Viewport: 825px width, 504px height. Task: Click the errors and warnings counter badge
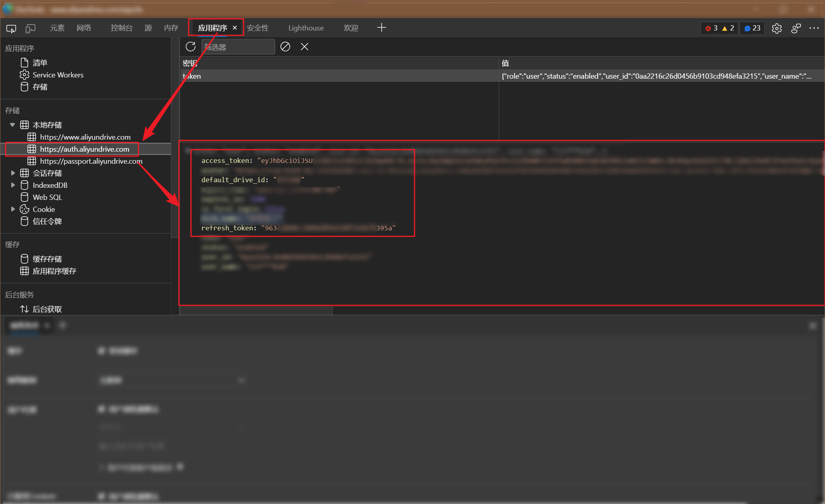pos(719,28)
